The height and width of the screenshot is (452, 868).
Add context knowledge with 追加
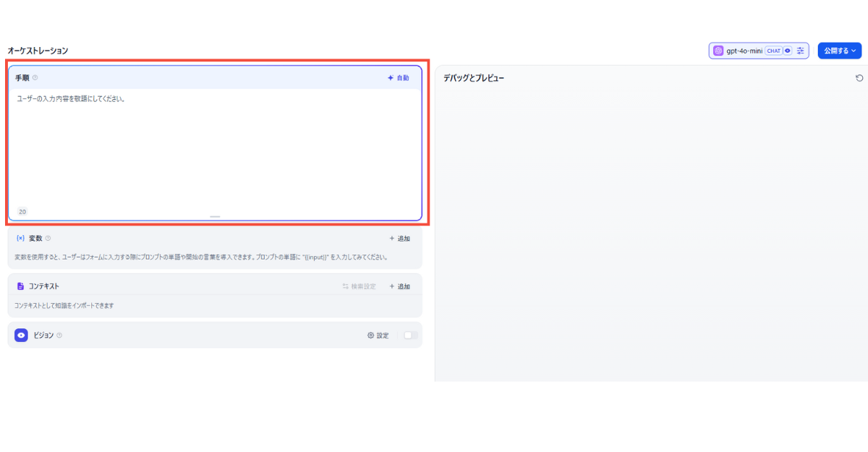[399, 286]
